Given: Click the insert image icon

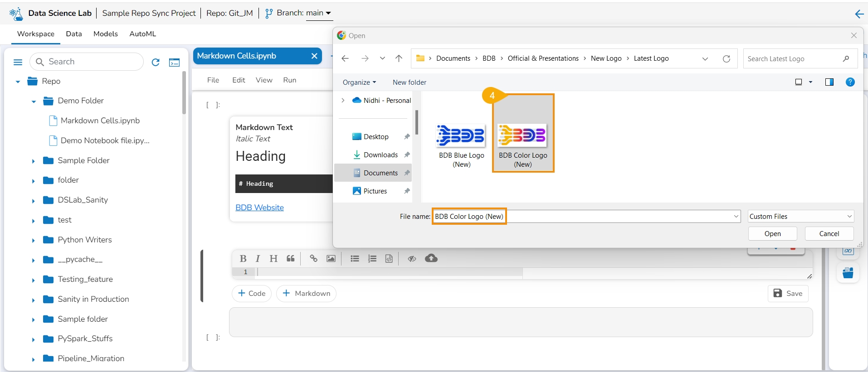Looking at the screenshot, I should tap(331, 259).
